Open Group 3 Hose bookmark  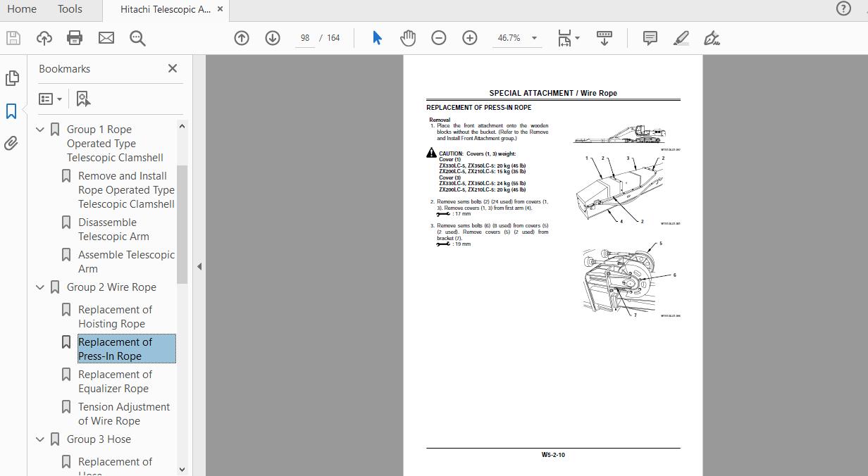(99, 439)
